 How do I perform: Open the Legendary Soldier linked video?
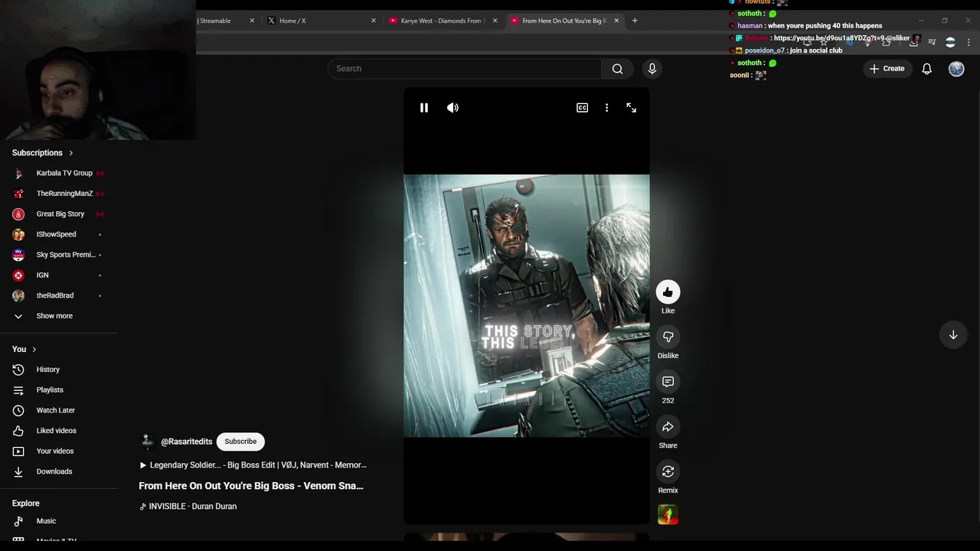pyautogui.click(x=253, y=465)
